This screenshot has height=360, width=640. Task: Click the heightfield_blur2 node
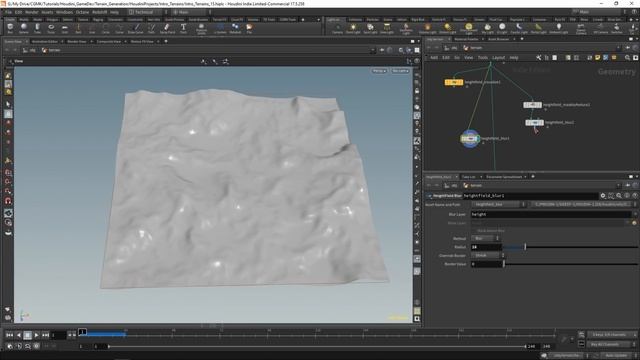click(x=534, y=122)
